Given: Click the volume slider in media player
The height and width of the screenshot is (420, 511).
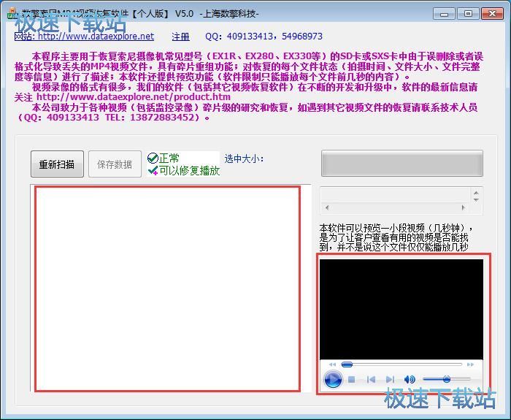Looking at the screenshot, I should (447, 379).
